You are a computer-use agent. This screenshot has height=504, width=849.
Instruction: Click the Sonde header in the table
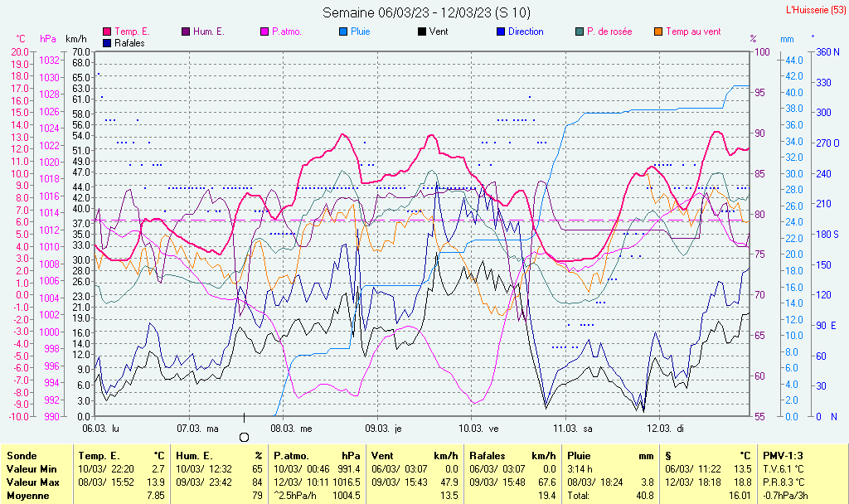tap(22, 456)
